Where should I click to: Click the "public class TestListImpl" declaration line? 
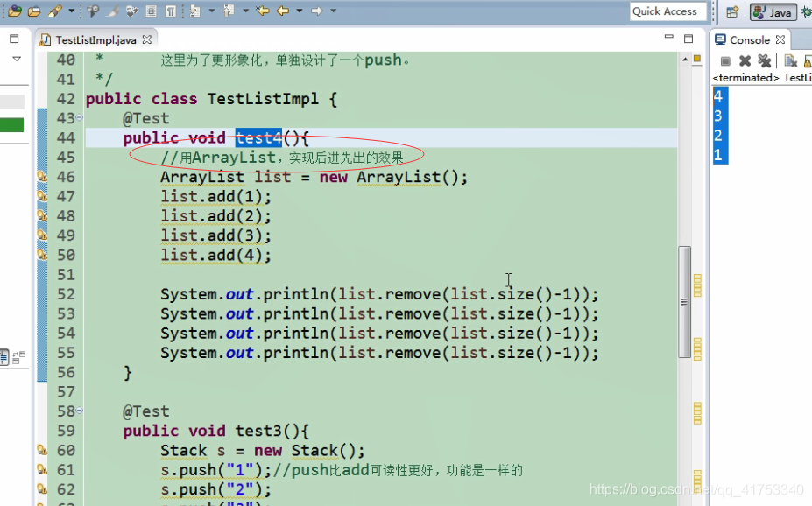coord(211,99)
